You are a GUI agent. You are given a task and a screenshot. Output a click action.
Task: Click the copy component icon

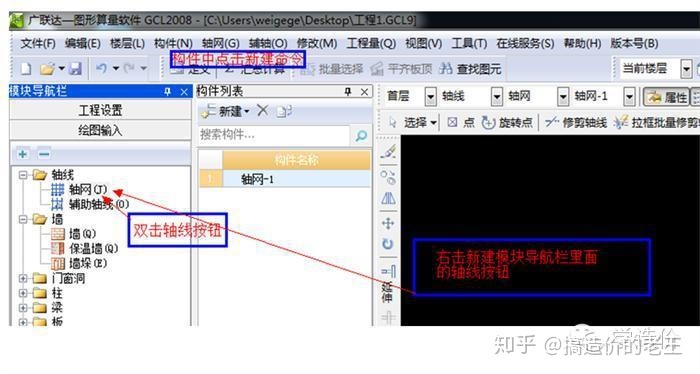(x=283, y=111)
